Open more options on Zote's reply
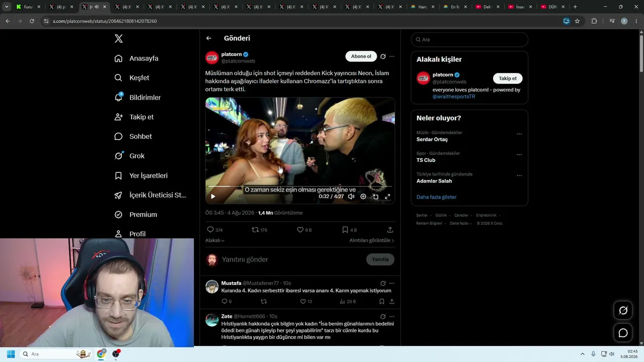 pyautogui.click(x=392, y=316)
